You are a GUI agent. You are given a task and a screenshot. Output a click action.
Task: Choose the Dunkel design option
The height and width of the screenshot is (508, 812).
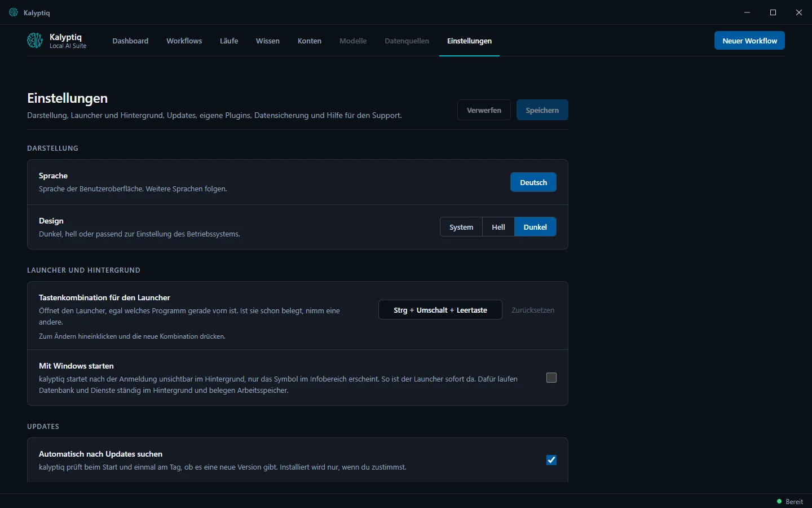535,227
